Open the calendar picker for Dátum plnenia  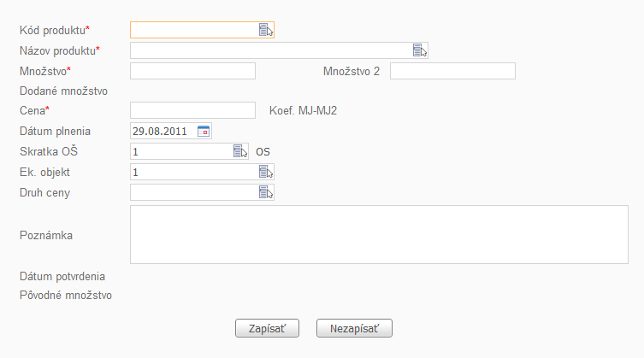[x=204, y=131]
